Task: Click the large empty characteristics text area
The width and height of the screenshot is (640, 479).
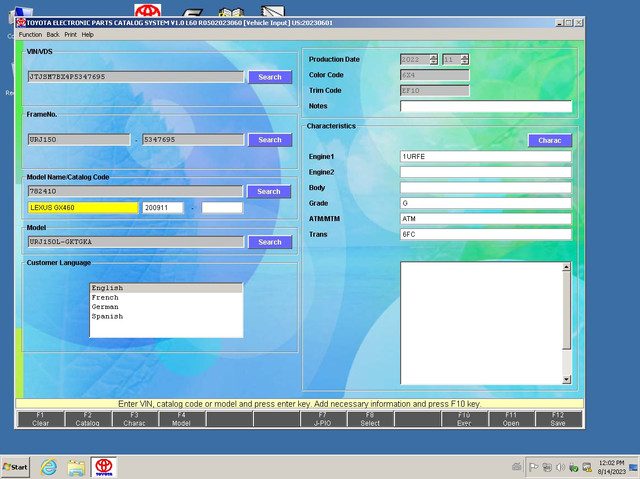Action: (481, 323)
